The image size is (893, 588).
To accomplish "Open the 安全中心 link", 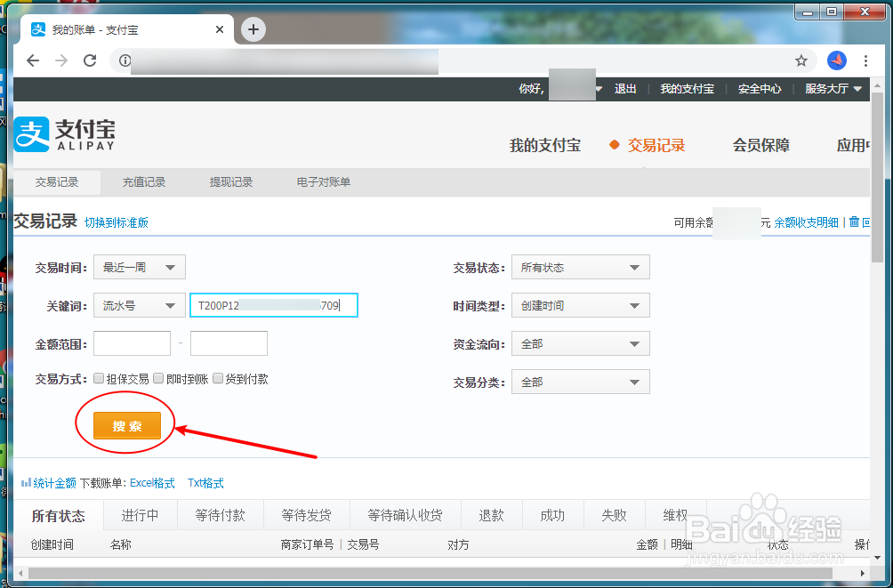I will coord(760,89).
